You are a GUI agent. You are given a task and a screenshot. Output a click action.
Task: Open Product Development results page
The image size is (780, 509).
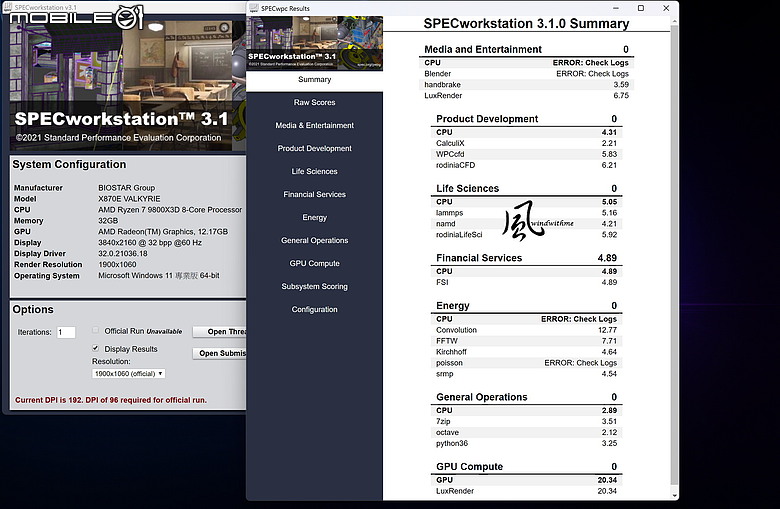pyautogui.click(x=314, y=148)
